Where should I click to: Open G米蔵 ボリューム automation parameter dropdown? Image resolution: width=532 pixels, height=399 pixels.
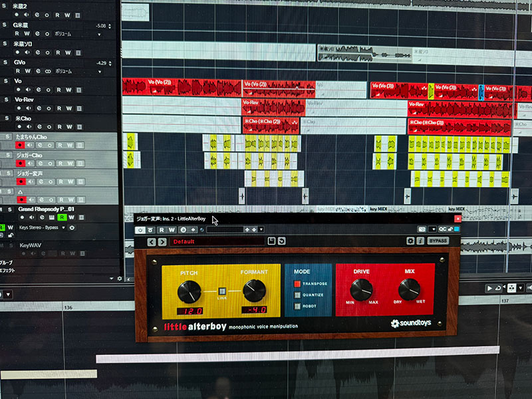[99, 35]
